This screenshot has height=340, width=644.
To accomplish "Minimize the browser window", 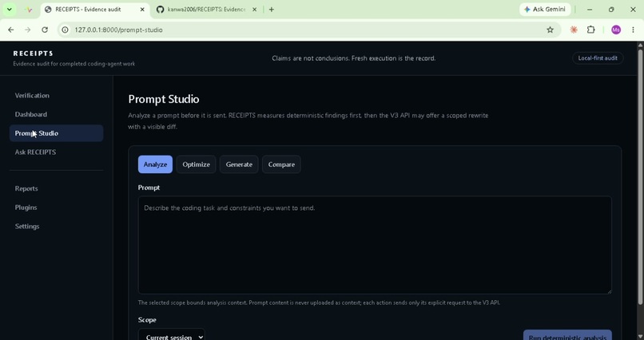I will (x=590, y=10).
